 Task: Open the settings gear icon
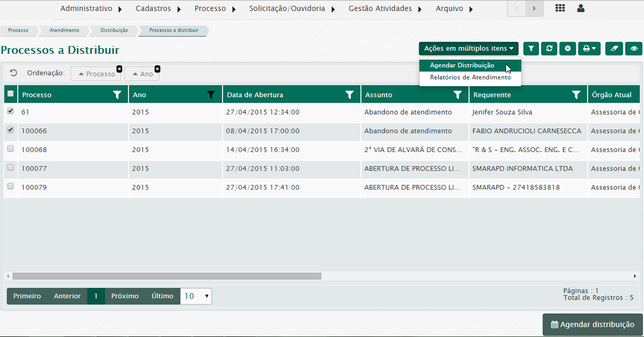coord(567,49)
